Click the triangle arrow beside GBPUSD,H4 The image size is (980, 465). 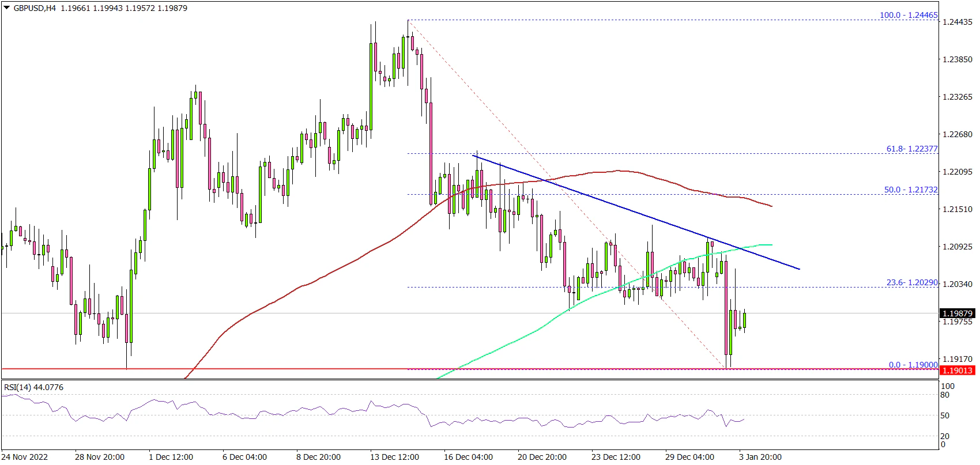[x=6, y=9]
